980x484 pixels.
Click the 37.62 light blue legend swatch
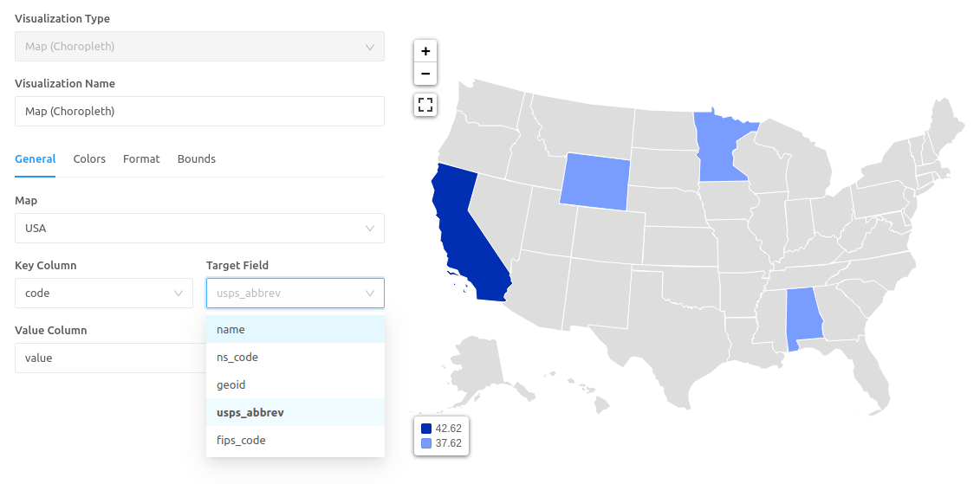tap(426, 443)
